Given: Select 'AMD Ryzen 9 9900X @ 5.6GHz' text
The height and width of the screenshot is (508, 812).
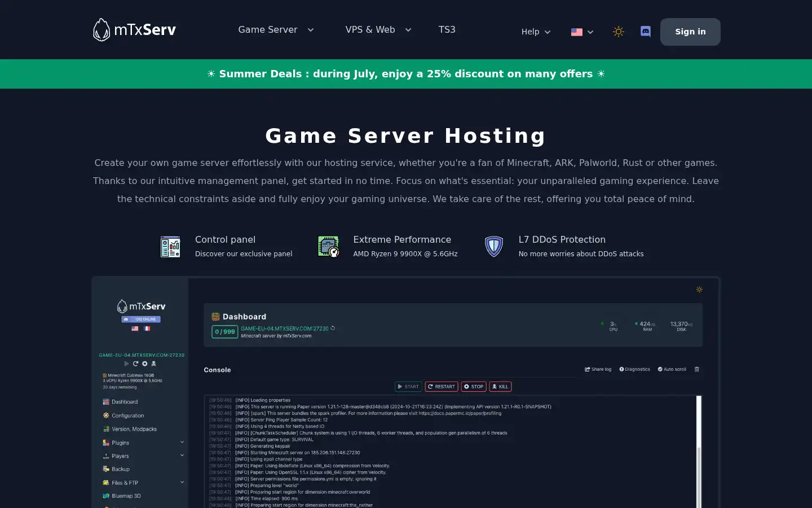Looking at the screenshot, I should point(405,254).
